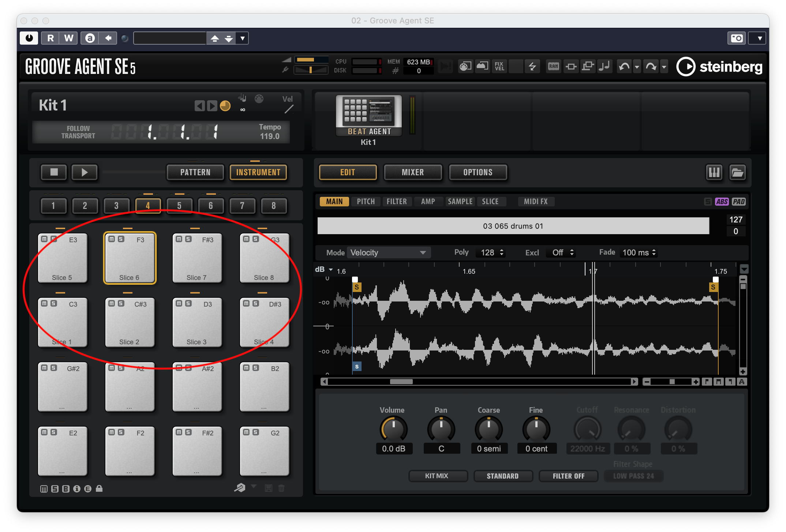This screenshot has height=532, width=786.
Task: Click the global 'E' icon under pads
Action: coord(88,489)
